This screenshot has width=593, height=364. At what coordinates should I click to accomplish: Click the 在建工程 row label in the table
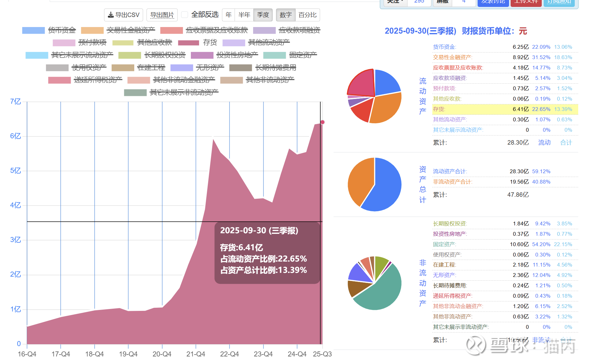[x=444, y=265]
